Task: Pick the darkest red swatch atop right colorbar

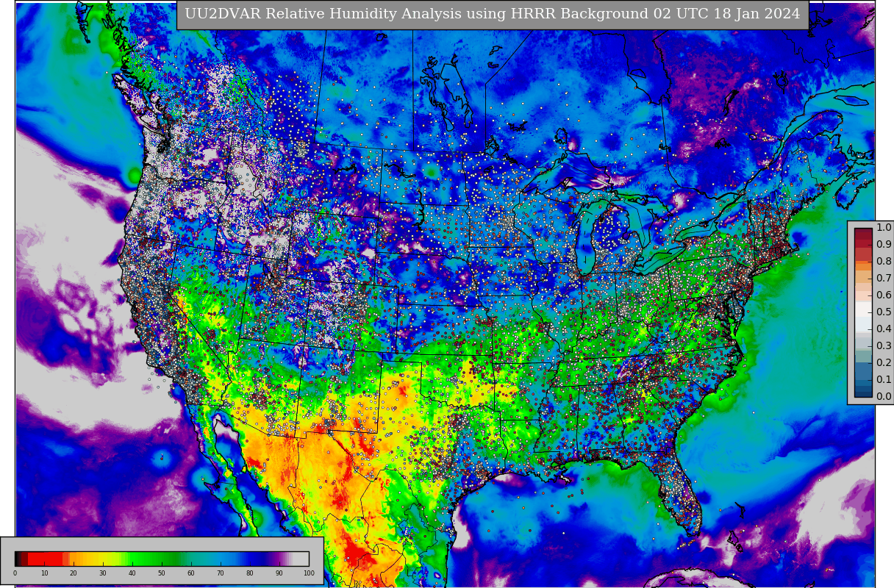Action: 863,232
